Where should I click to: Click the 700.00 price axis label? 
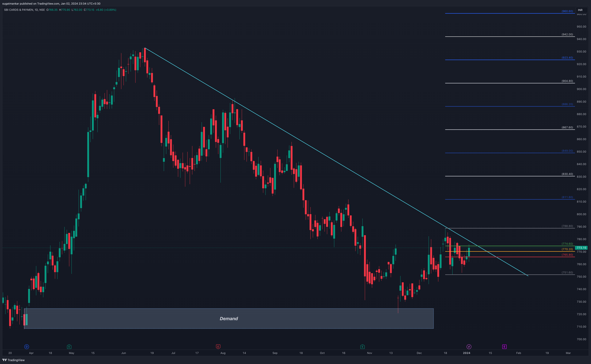point(581,339)
